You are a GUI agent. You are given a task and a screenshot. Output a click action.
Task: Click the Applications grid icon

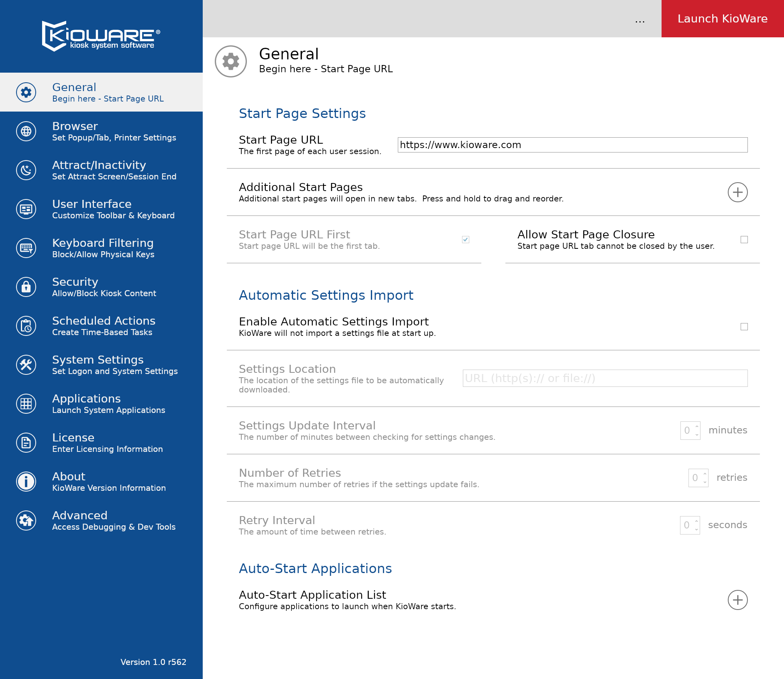[x=26, y=404]
